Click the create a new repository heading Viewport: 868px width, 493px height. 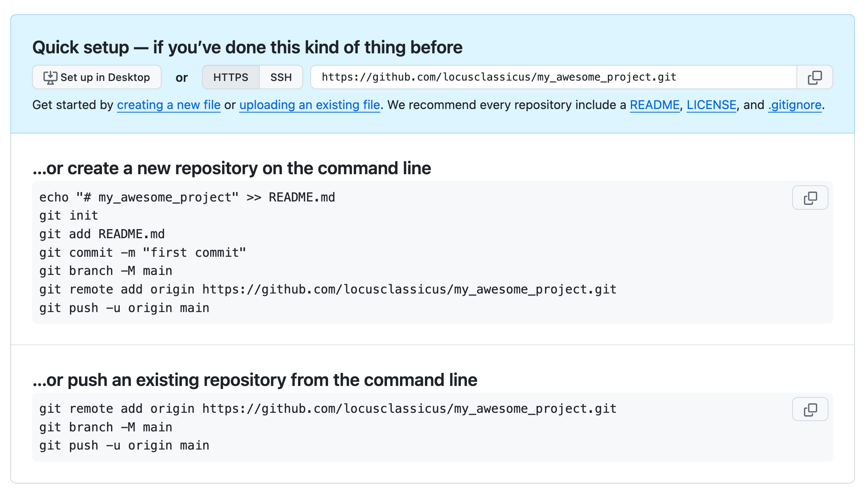tap(232, 168)
